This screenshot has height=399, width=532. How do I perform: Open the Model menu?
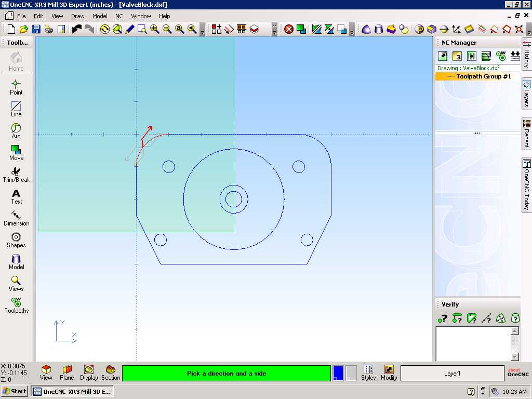100,16
